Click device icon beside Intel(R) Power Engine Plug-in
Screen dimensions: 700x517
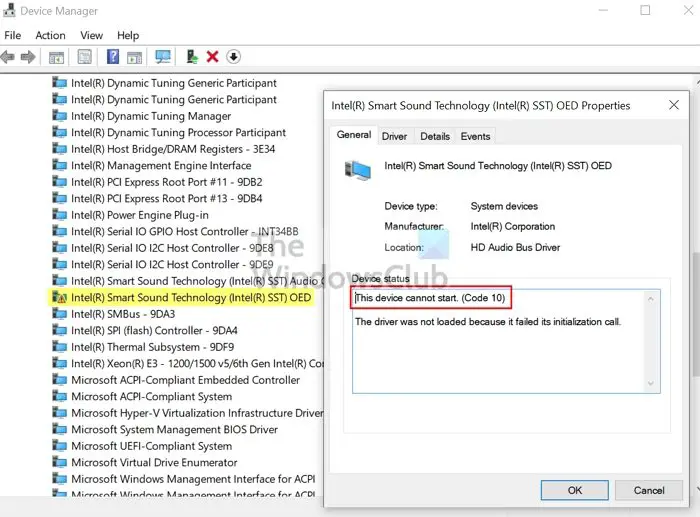click(x=59, y=215)
